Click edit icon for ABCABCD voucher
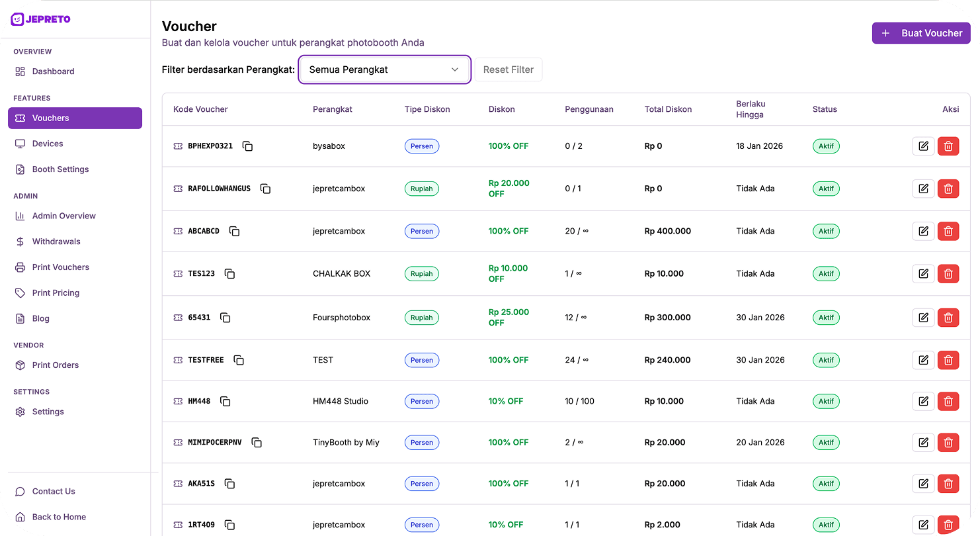Viewport: 980px width, 536px height. click(923, 231)
